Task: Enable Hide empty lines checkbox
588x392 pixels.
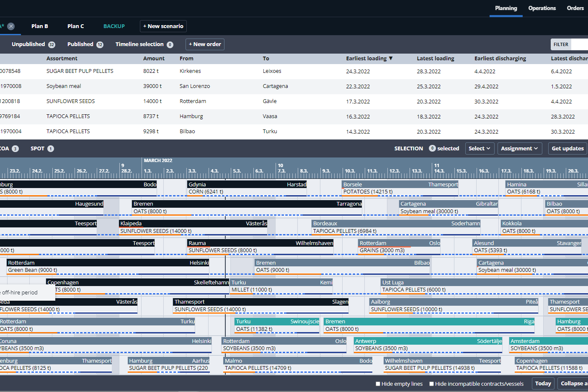Action: 378,384
